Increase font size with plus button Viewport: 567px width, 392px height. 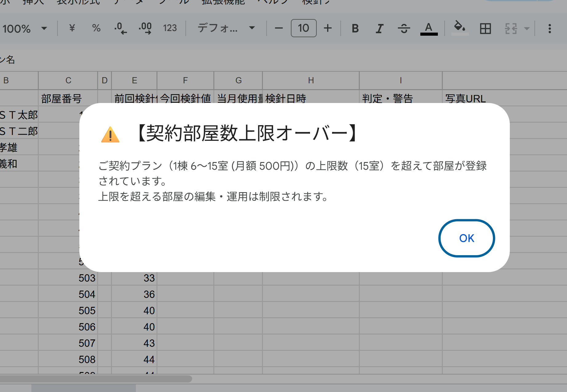click(x=328, y=28)
